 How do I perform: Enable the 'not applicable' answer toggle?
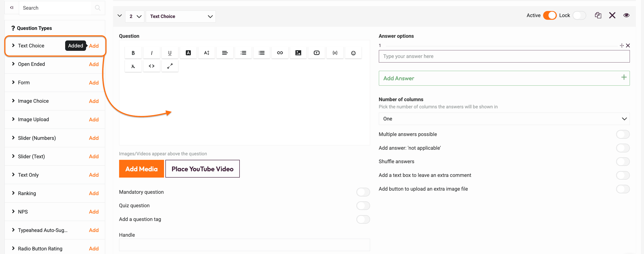point(623,148)
